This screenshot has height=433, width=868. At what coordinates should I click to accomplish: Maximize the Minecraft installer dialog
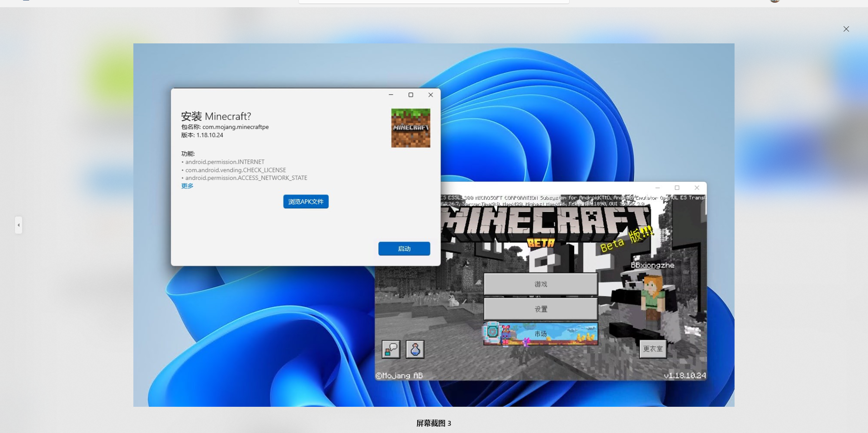pos(410,95)
